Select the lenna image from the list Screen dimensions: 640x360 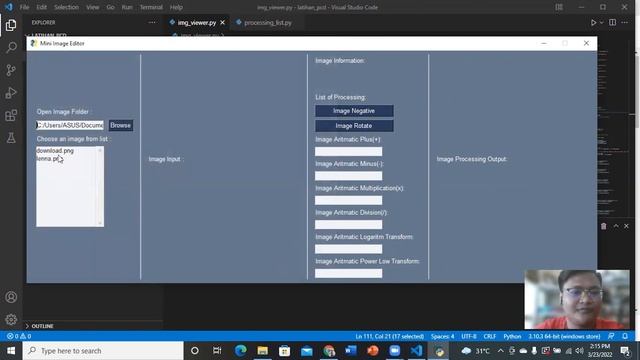[49, 158]
